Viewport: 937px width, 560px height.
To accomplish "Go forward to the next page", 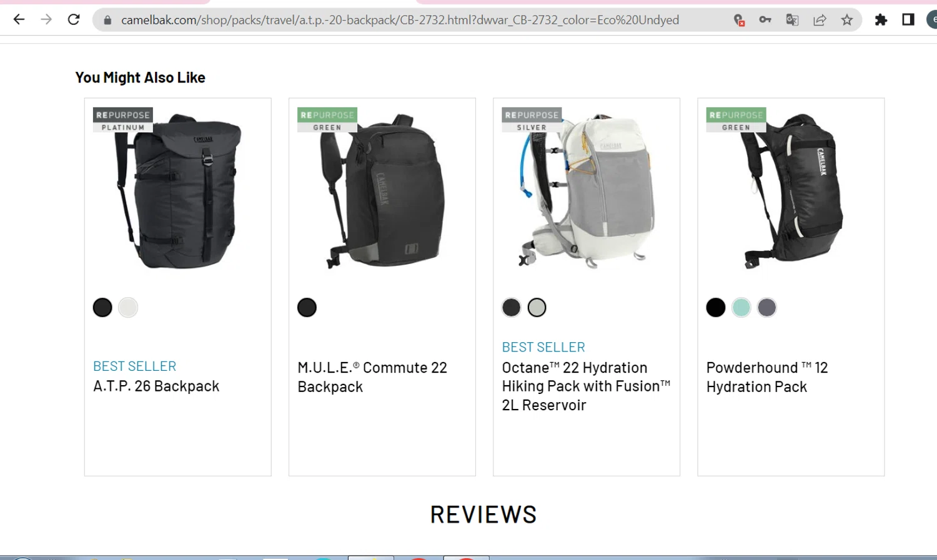I will point(46,20).
